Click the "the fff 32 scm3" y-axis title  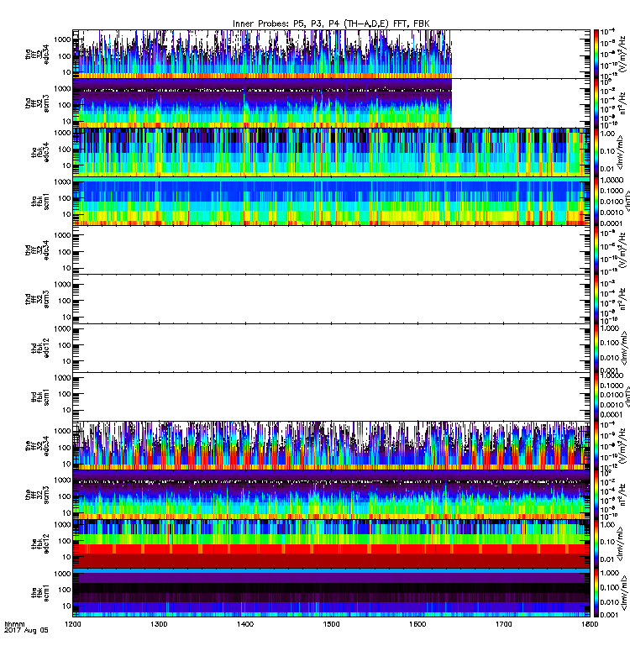pyautogui.click(x=37, y=495)
